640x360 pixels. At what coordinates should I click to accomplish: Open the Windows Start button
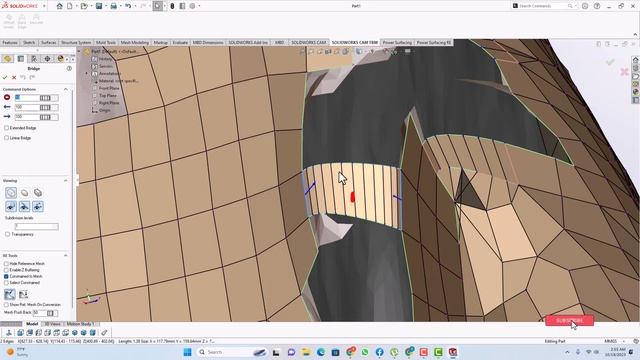coord(187,352)
